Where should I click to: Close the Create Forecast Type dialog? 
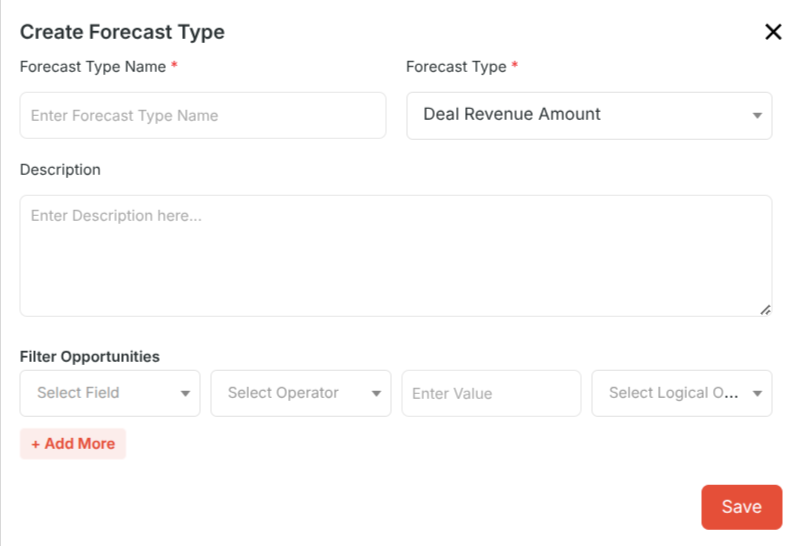[x=773, y=32]
